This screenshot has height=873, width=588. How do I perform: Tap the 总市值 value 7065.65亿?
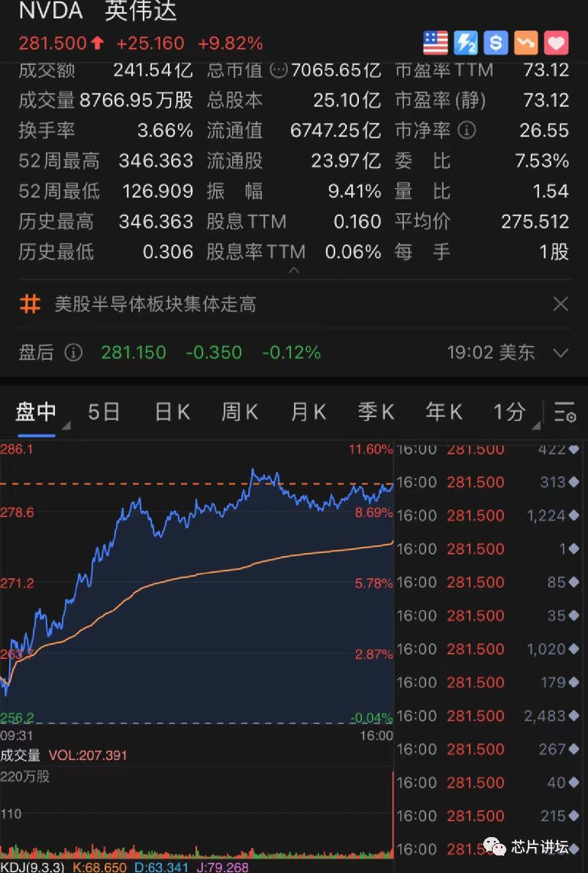tap(336, 70)
